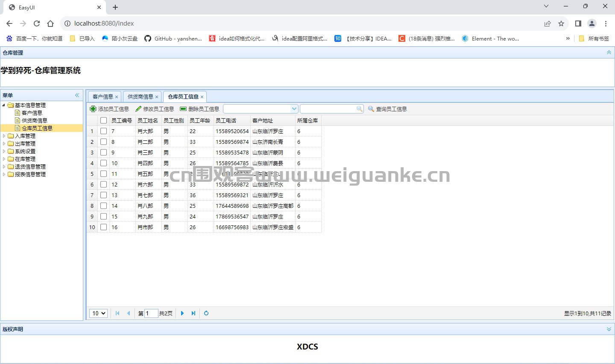615x364 pixels.
Task: Check the row for employee 肖市郎
Action: [x=103, y=227]
